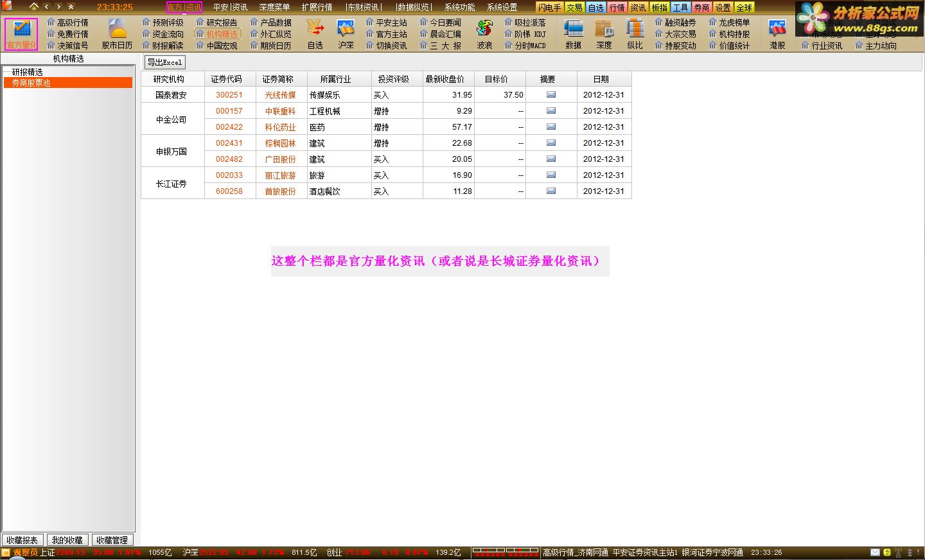Click the 最新收盘价 column header
The height and width of the screenshot is (560, 925).
tap(448, 79)
